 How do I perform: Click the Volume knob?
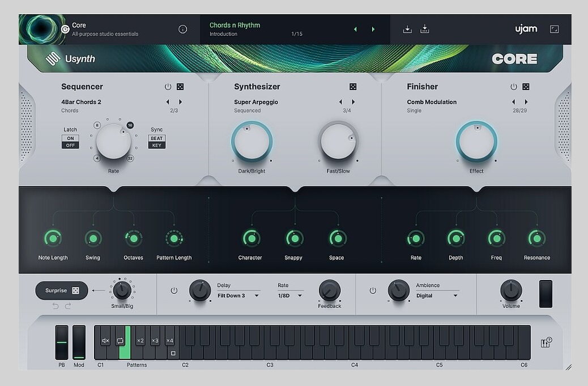[511, 290]
